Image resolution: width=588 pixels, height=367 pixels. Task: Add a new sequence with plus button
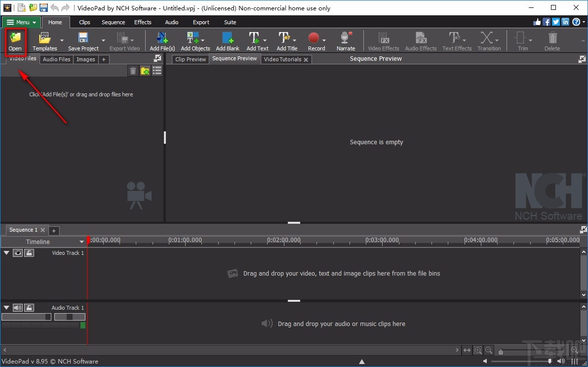pyautogui.click(x=54, y=231)
